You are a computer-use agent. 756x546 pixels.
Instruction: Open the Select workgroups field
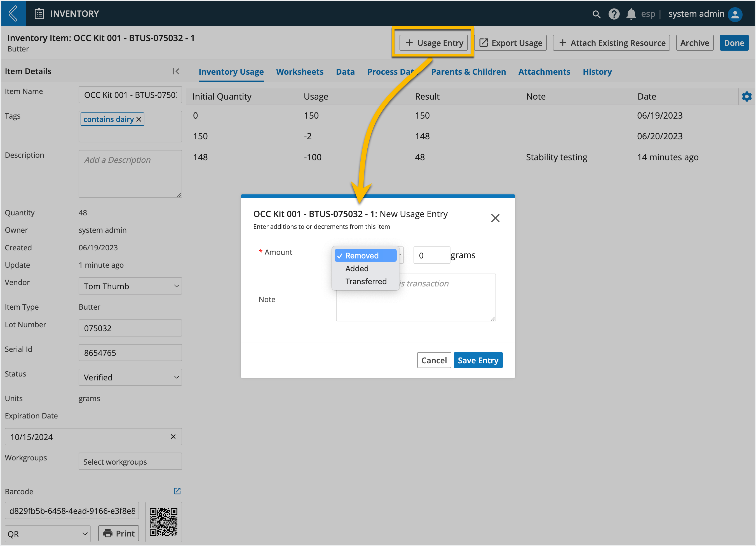130,461
